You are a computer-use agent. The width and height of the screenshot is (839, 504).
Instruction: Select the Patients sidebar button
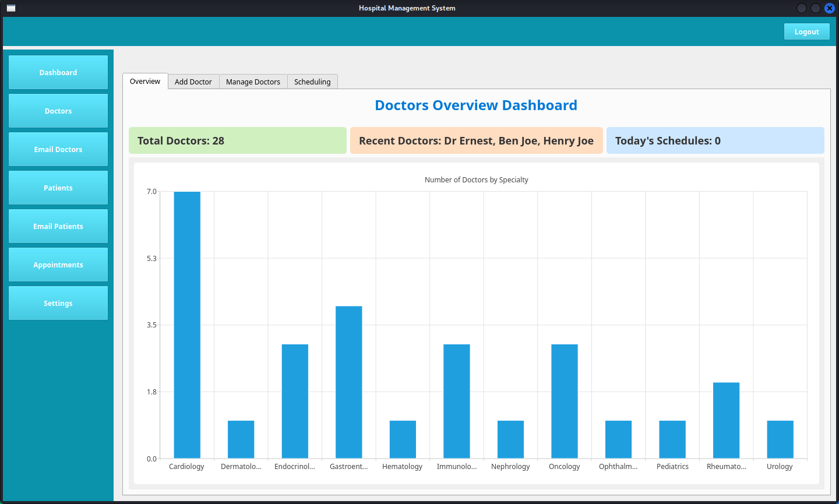(x=58, y=188)
